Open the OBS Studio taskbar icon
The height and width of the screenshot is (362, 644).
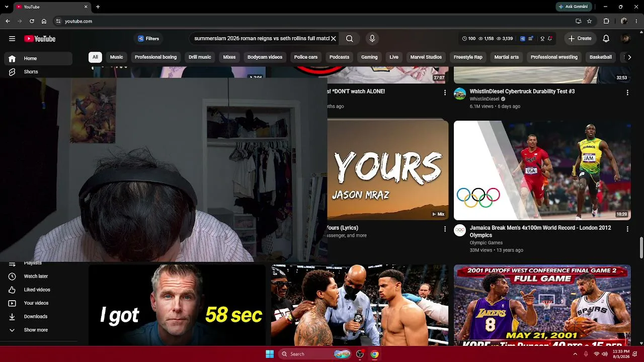(x=360, y=354)
